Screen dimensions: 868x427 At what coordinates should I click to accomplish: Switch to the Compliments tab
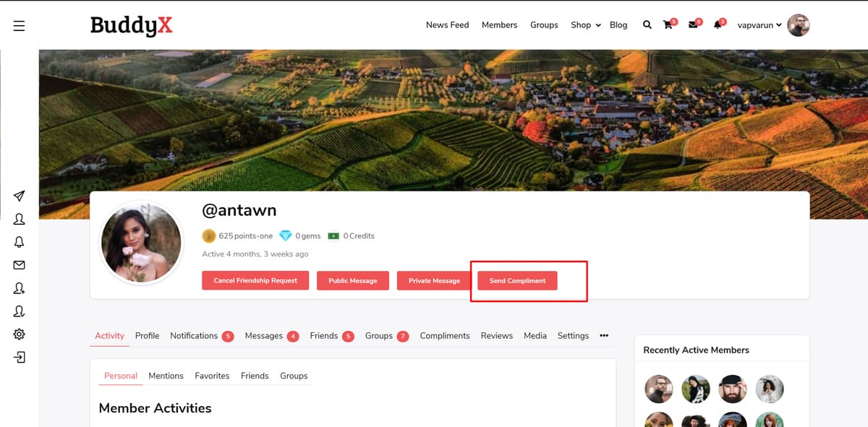click(444, 335)
